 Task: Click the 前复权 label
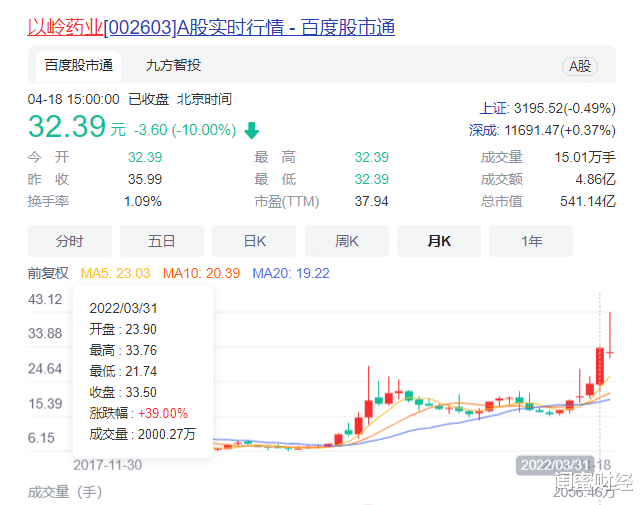(x=48, y=273)
